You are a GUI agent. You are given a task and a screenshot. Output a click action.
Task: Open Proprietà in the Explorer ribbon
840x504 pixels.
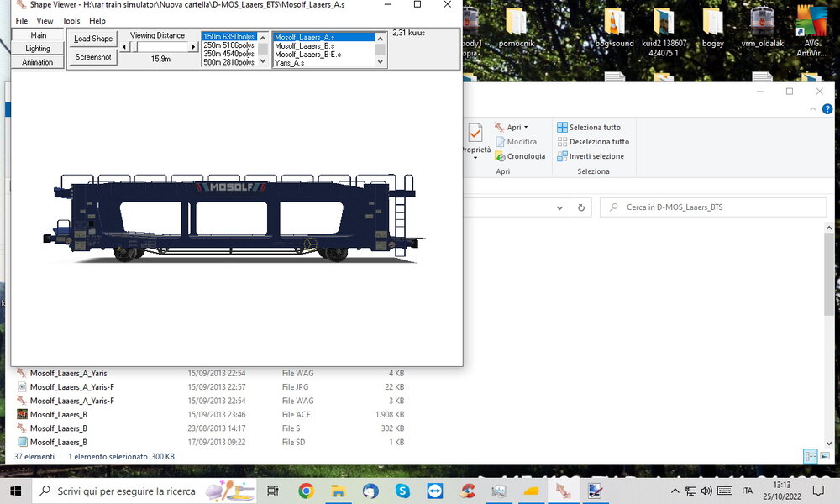click(x=475, y=137)
